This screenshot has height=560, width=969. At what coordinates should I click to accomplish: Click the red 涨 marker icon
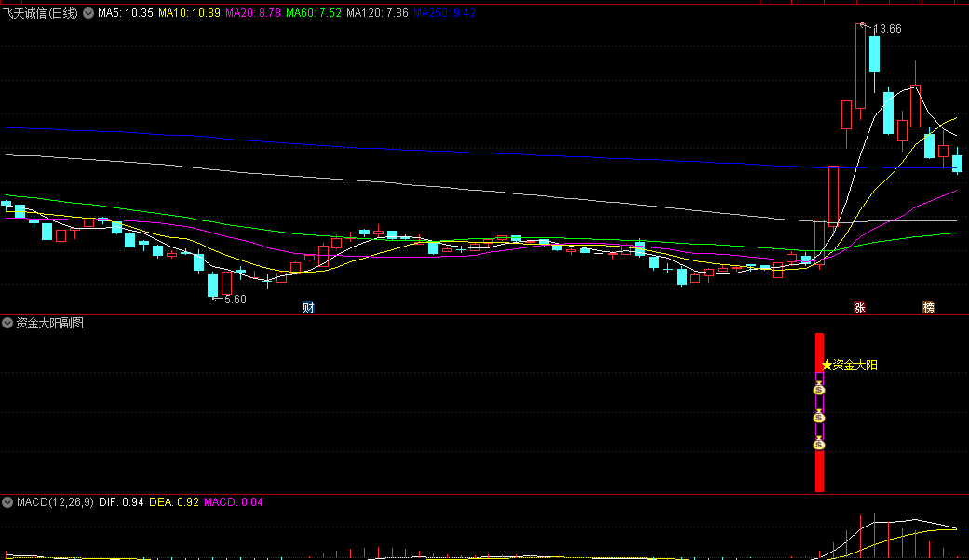click(859, 308)
